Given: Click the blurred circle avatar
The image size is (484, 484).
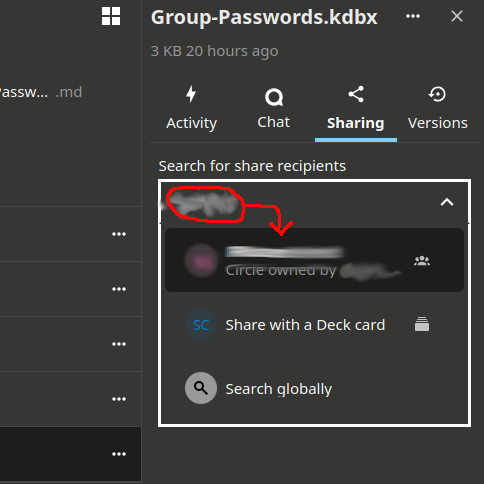Looking at the screenshot, I should tap(201, 260).
